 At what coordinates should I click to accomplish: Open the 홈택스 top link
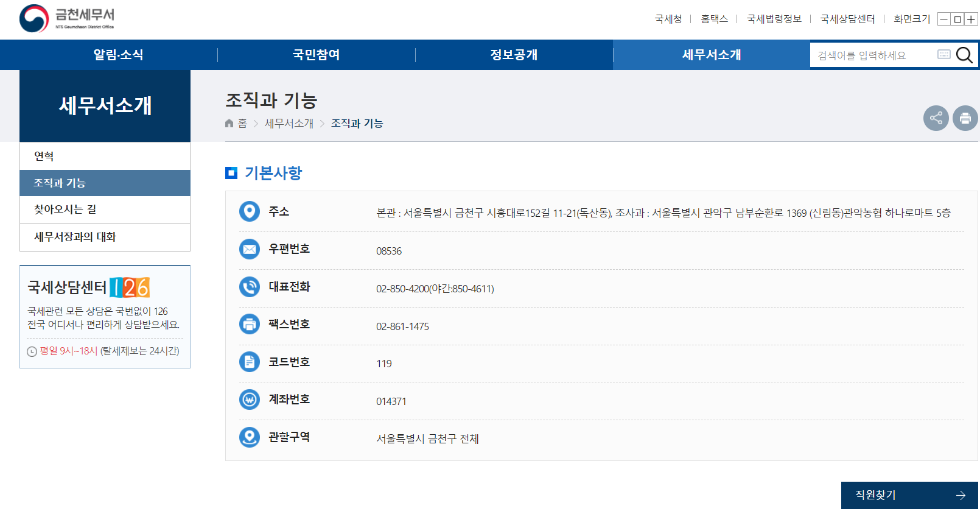click(714, 19)
